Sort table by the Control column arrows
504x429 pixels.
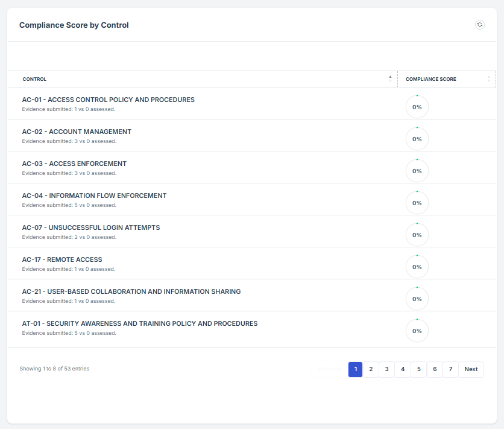(390, 78)
